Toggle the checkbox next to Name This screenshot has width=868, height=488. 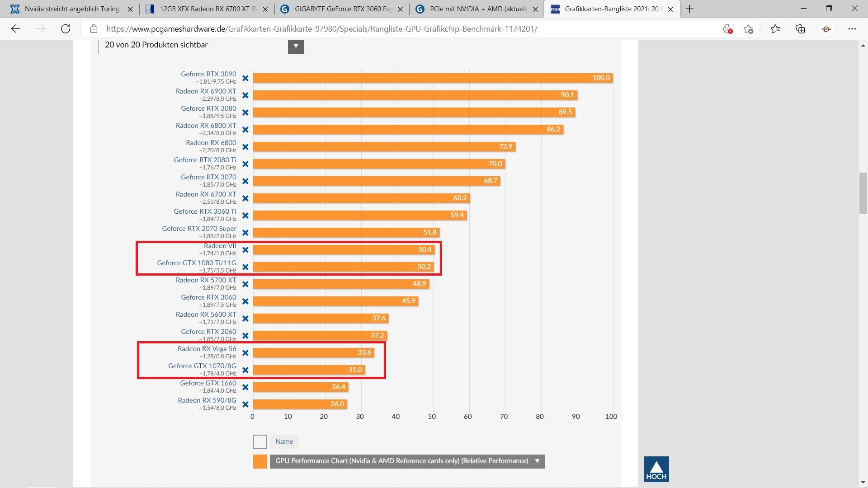260,441
